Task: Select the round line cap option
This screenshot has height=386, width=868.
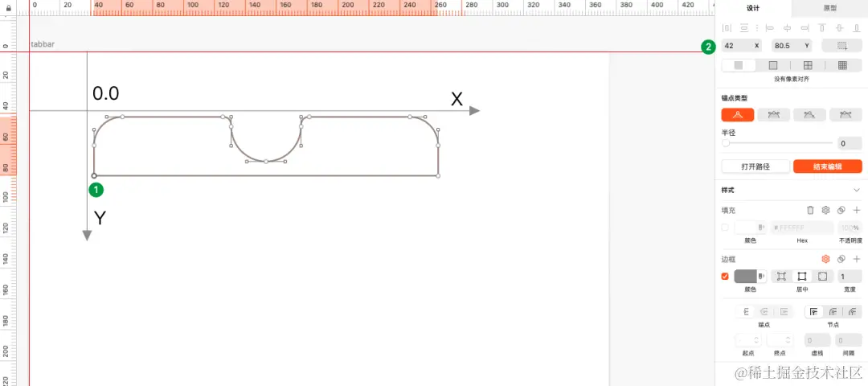Action: [764, 311]
